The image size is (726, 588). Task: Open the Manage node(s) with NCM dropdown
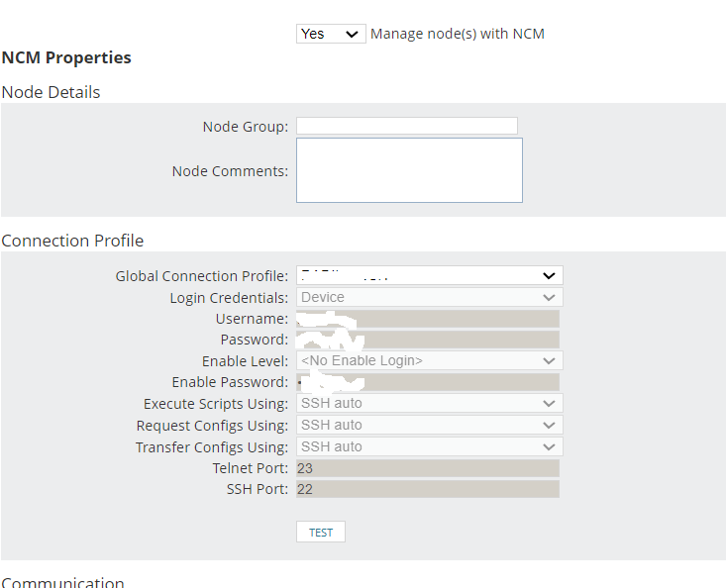[331, 34]
